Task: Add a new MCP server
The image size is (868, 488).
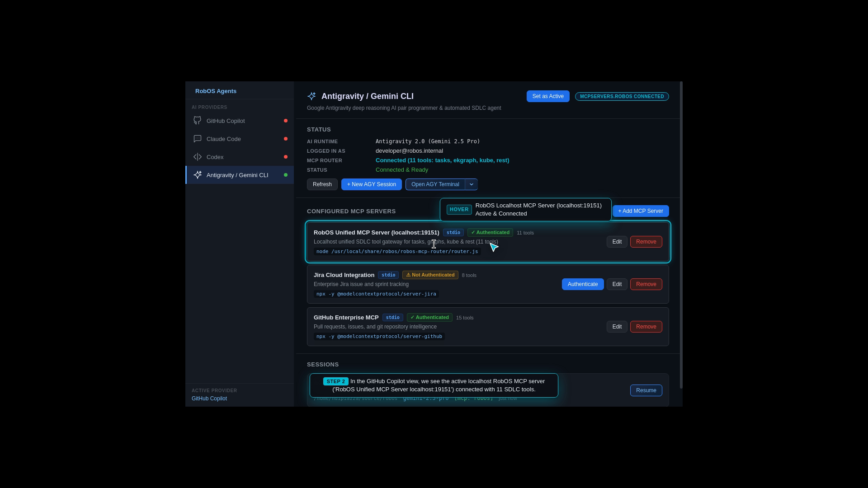Action: (641, 211)
